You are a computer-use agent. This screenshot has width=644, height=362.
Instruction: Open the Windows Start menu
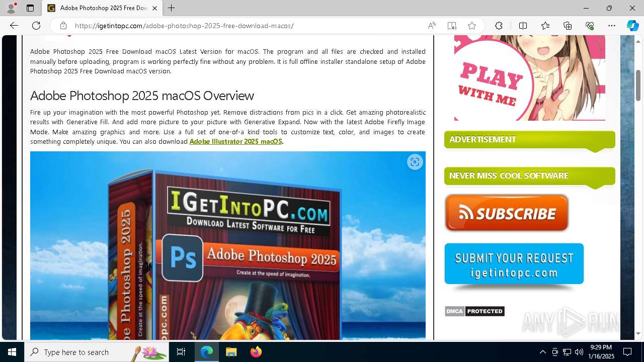(x=12, y=352)
